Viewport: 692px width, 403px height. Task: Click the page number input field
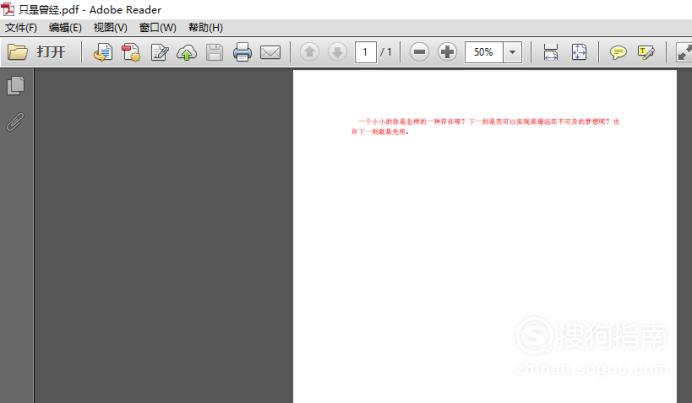(x=365, y=52)
